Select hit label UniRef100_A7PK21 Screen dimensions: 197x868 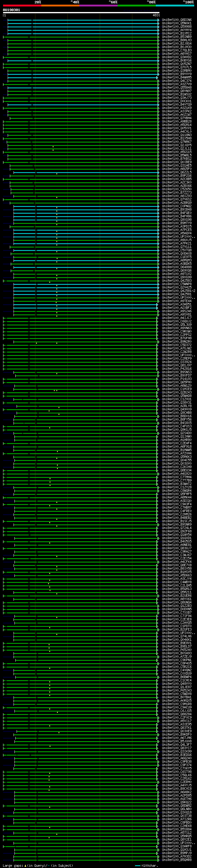point(177,243)
